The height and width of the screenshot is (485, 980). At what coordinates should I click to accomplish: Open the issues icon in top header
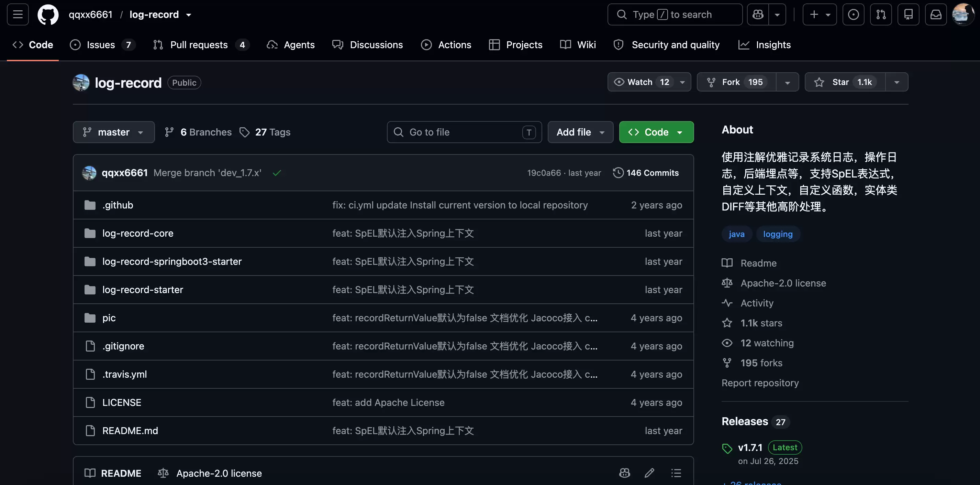[853, 14]
